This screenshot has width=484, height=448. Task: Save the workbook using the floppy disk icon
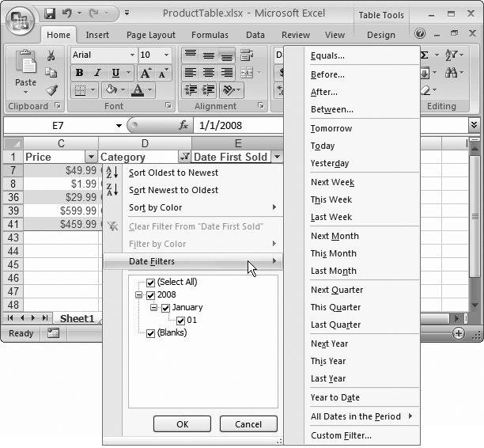[x=51, y=13]
